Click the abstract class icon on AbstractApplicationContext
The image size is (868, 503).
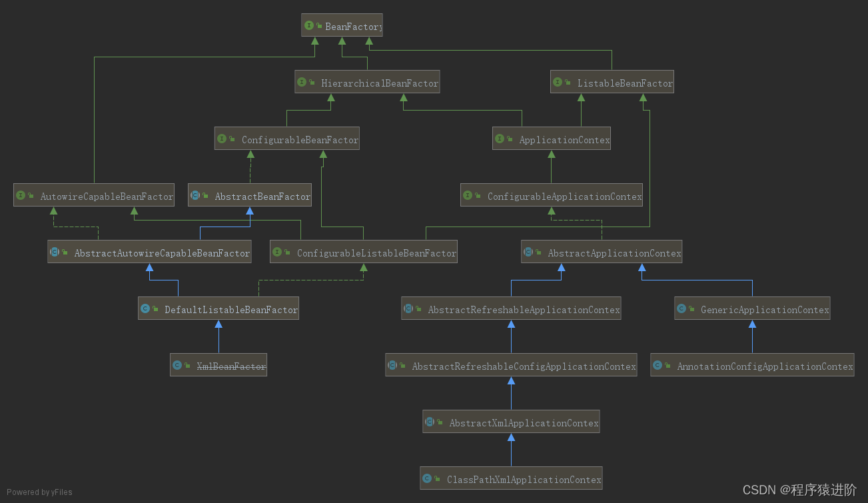tap(529, 252)
